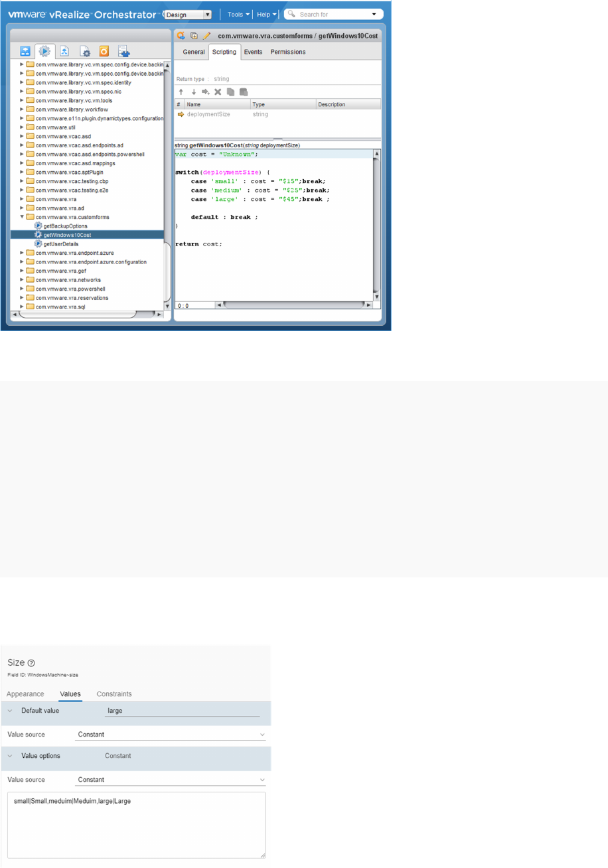Expand the com.vmware.vra.powershell folder
Image resolution: width=608 pixels, height=868 pixels.
tap(22, 289)
